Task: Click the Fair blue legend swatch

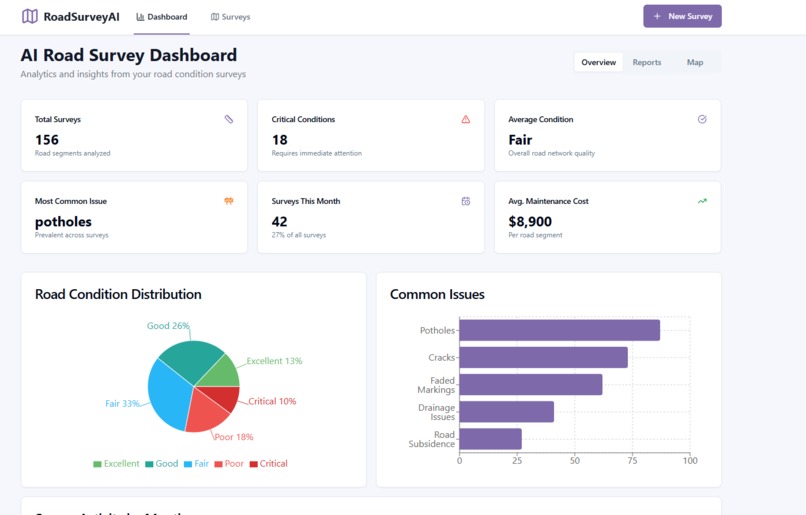Action: point(188,464)
